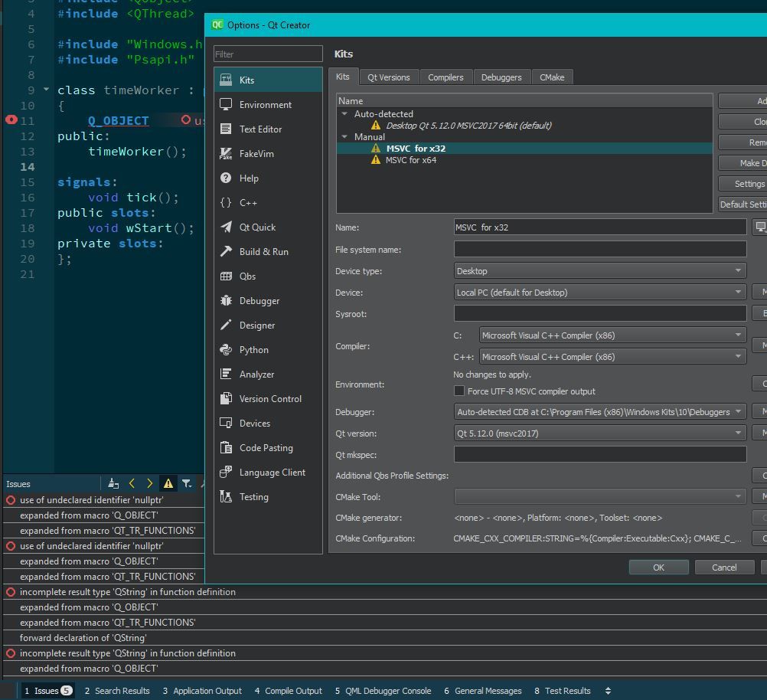Open the Debugger options category

pyautogui.click(x=268, y=300)
